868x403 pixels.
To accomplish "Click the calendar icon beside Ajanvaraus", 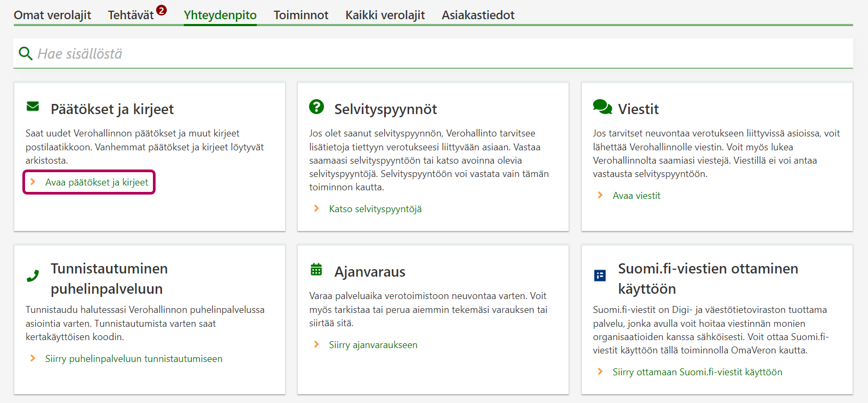I will [317, 270].
